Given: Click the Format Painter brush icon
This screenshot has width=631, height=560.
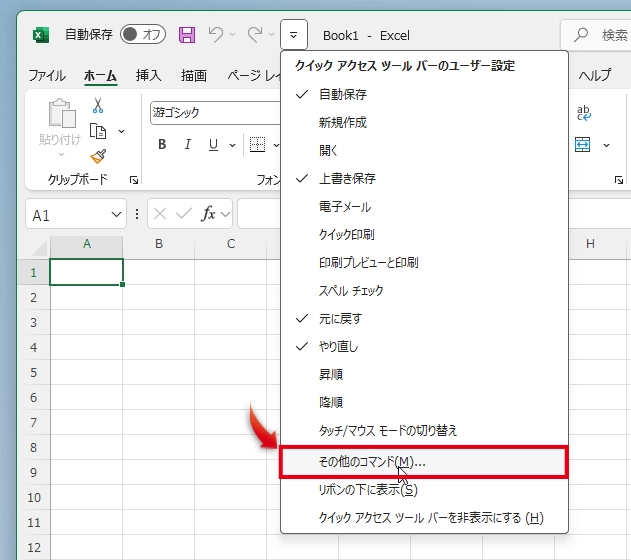Looking at the screenshot, I should (x=98, y=156).
